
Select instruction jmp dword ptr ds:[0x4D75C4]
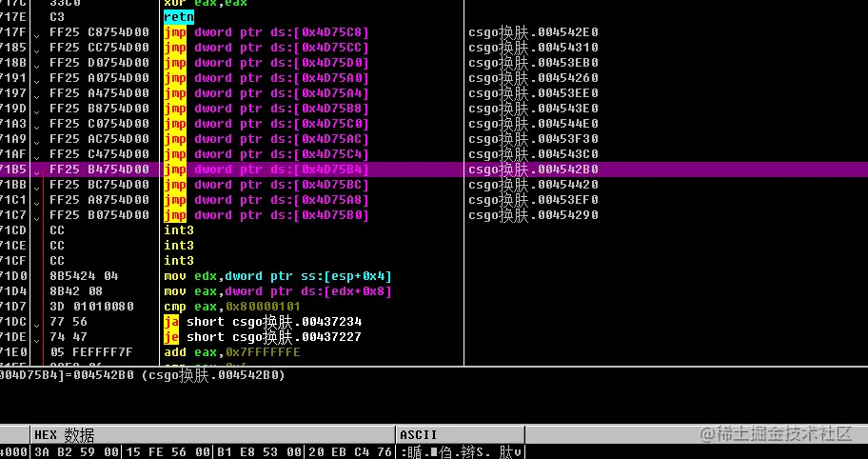pos(266,154)
